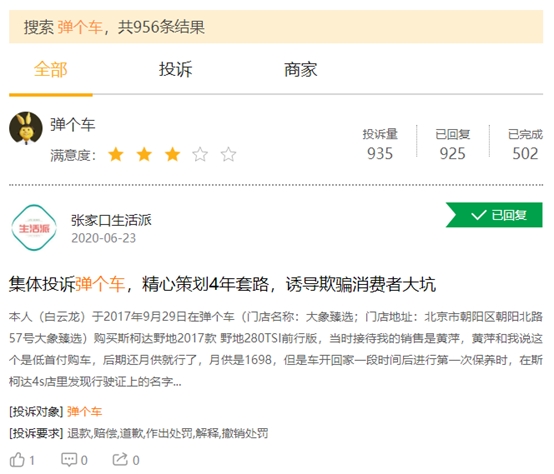Click the third satisfaction star
Viewport: 554px width, 474px height.
pos(172,155)
